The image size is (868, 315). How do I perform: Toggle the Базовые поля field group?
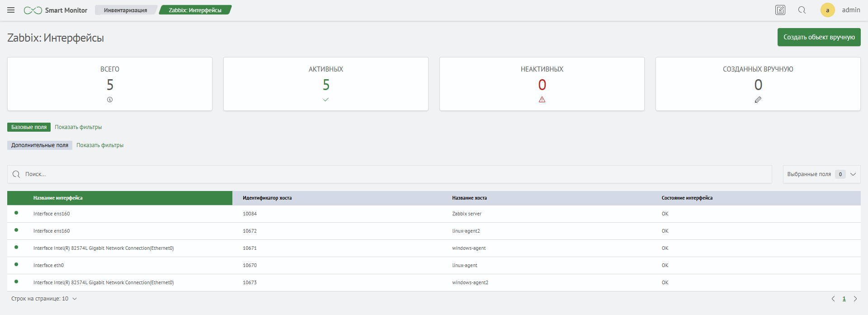point(29,127)
